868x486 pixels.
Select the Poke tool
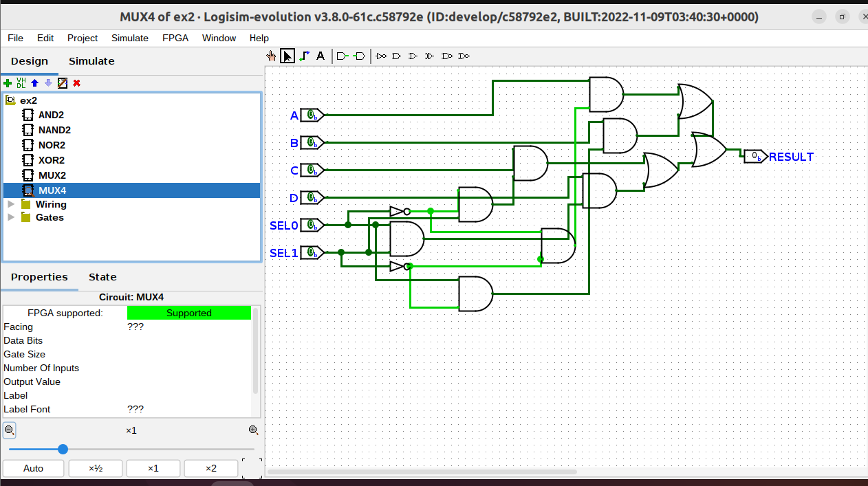click(271, 56)
